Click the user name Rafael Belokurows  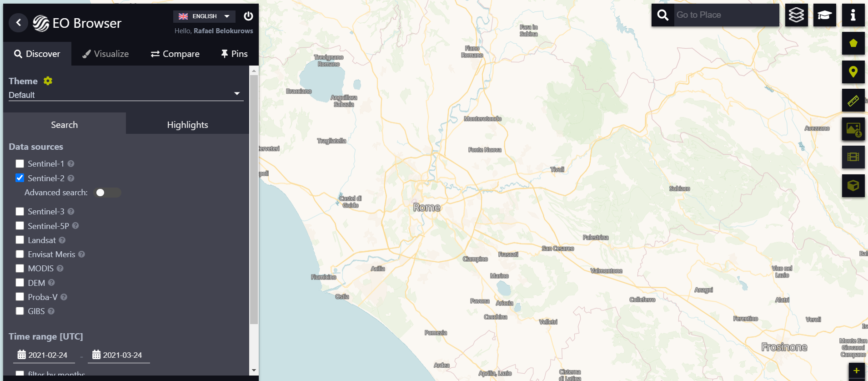click(x=223, y=31)
